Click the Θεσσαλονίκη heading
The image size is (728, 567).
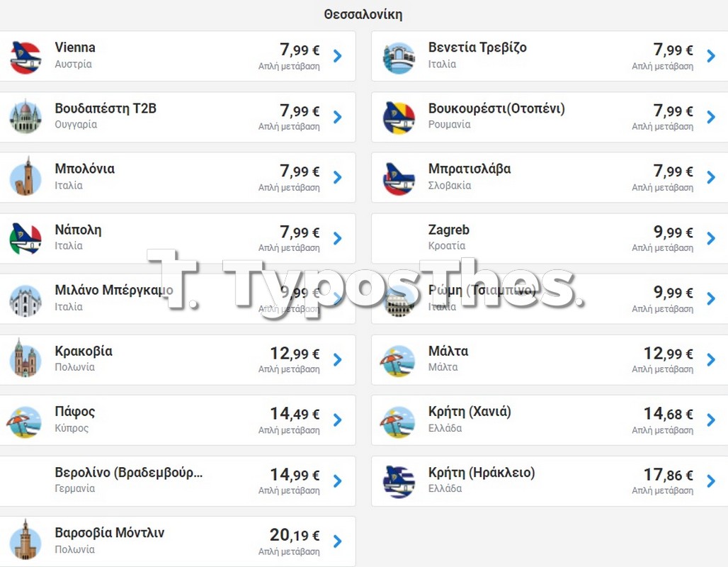(x=363, y=14)
